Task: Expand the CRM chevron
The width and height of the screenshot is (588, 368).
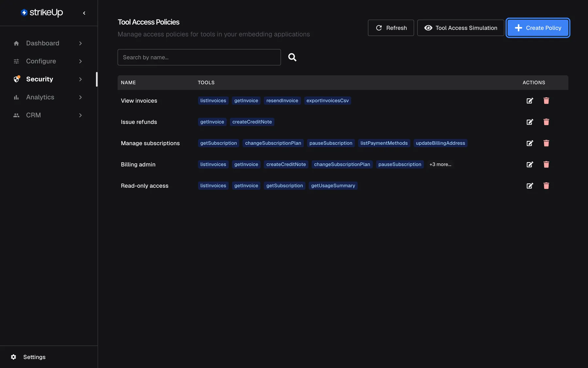Action: click(x=80, y=115)
